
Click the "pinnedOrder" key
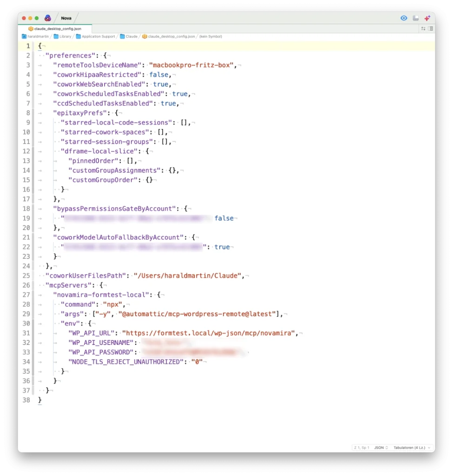(93, 160)
